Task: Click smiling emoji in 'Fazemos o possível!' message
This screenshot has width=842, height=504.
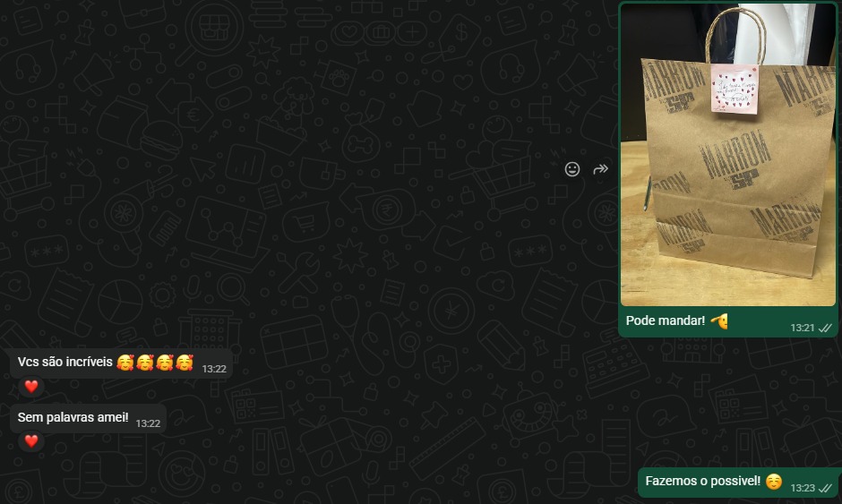Action: coord(774,482)
